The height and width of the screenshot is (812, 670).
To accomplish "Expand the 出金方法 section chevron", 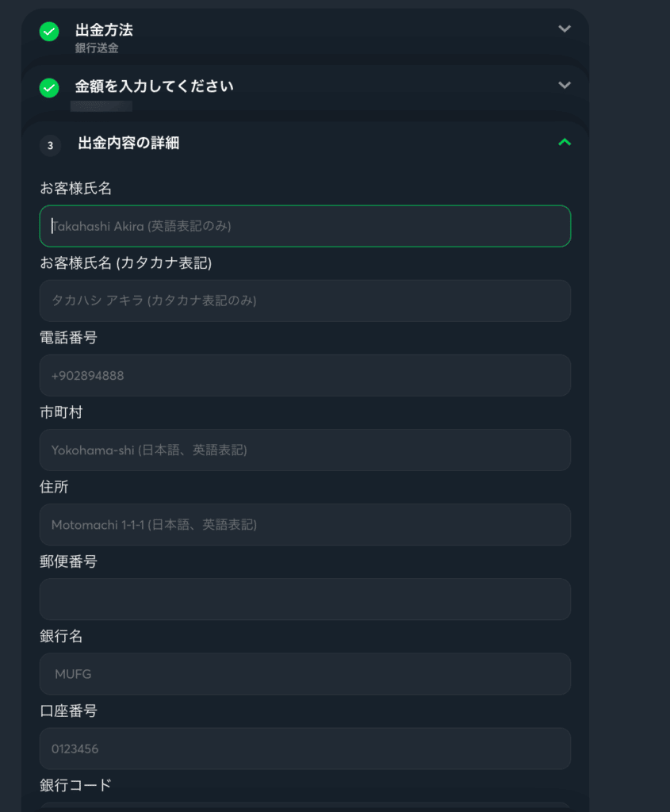I will [565, 29].
